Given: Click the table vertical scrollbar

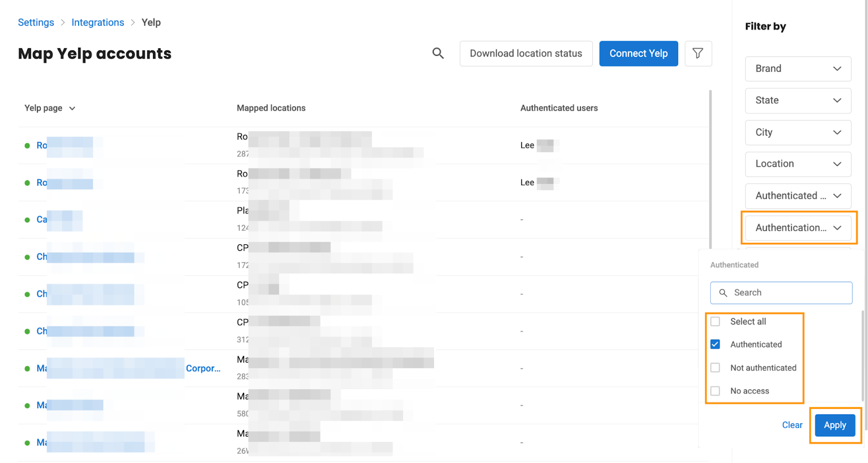Looking at the screenshot, I should point(710,168).
